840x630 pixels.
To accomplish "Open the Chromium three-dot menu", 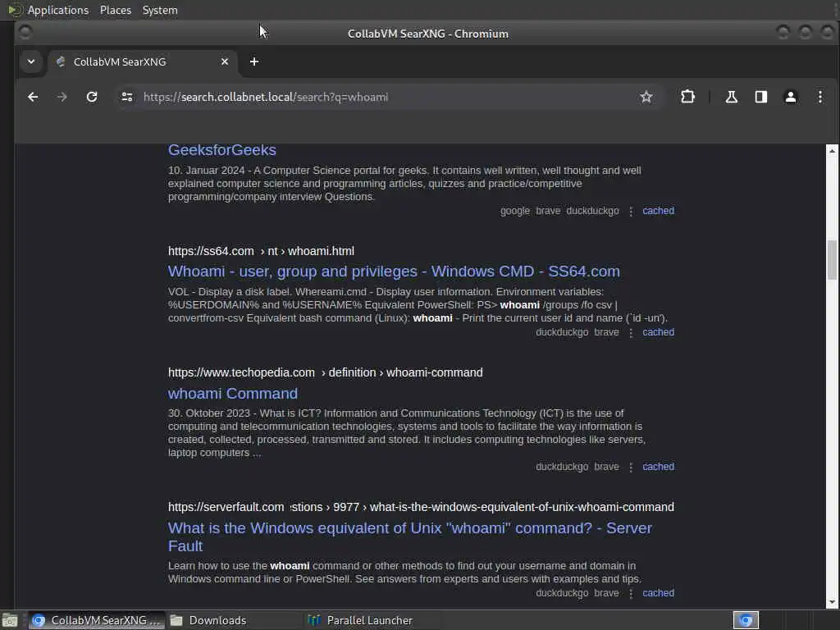I will click(x=819, y=97).
